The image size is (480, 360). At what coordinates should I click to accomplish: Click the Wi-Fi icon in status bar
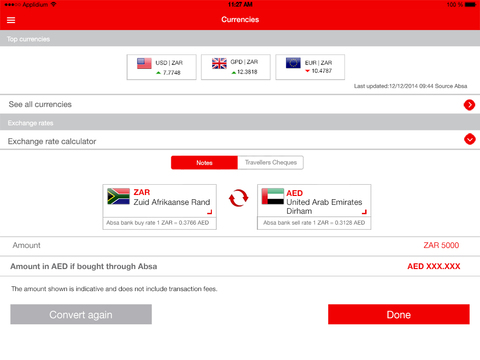point(53,4)
